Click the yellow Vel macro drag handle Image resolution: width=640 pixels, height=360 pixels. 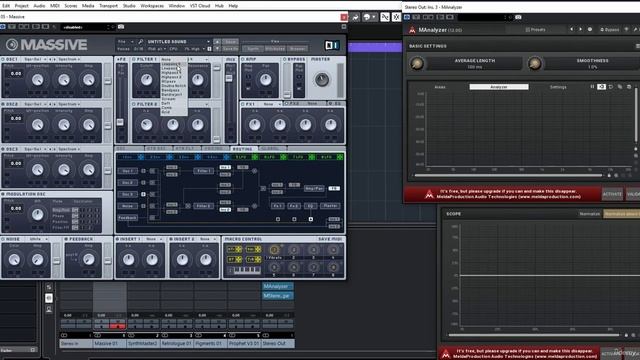coord(258,249)
